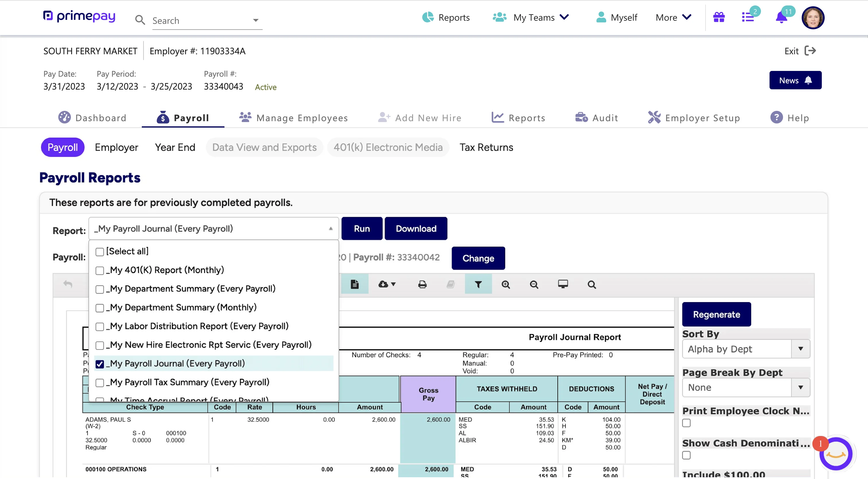Open the notifications bell icon

781,17
